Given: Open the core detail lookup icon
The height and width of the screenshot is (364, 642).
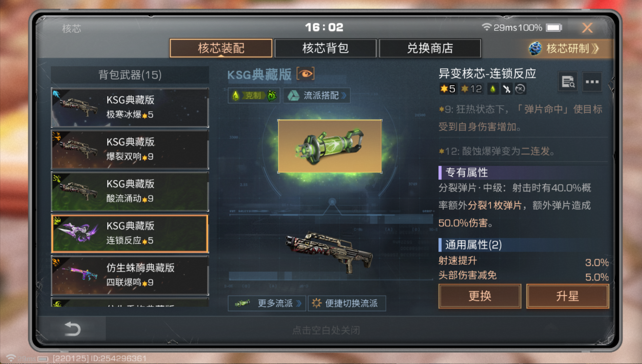Looking at the screenshot, I should pyautogui.click(x=568, y=82).
